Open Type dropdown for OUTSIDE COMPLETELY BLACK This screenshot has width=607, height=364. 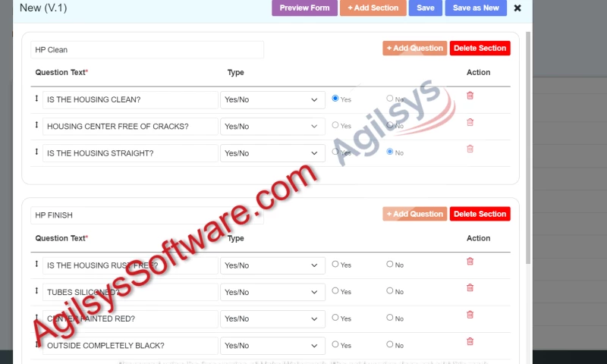pyautogui.click(x=272, y=346)
